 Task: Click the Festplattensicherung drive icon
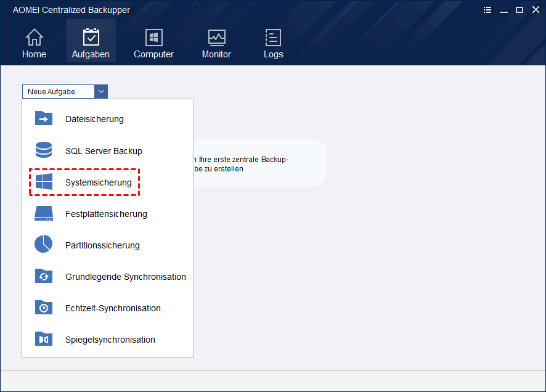(x=44, y=213)
